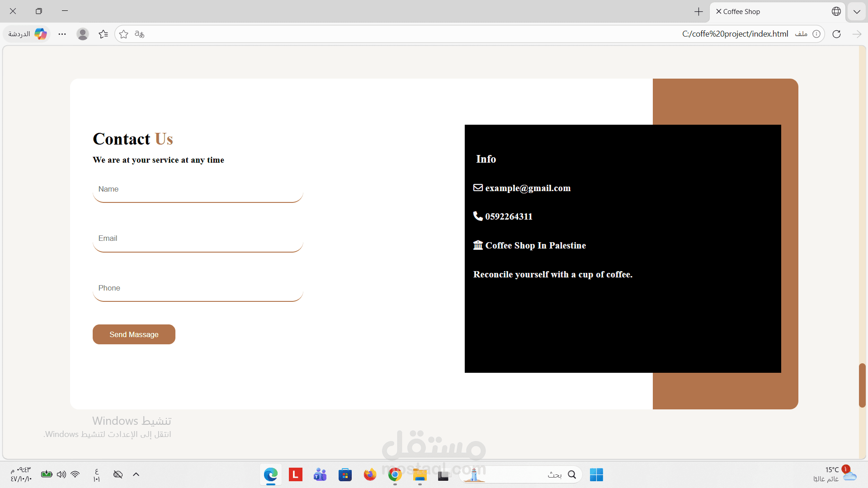
Task: Click the envelope email icon in Info
Action: click(x=478, y=188)
